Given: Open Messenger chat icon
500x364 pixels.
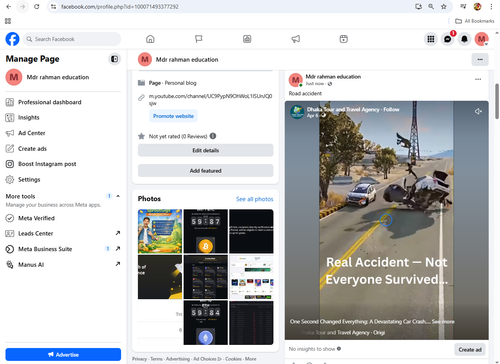Looking at the screenshot, I should pos(447,39).
